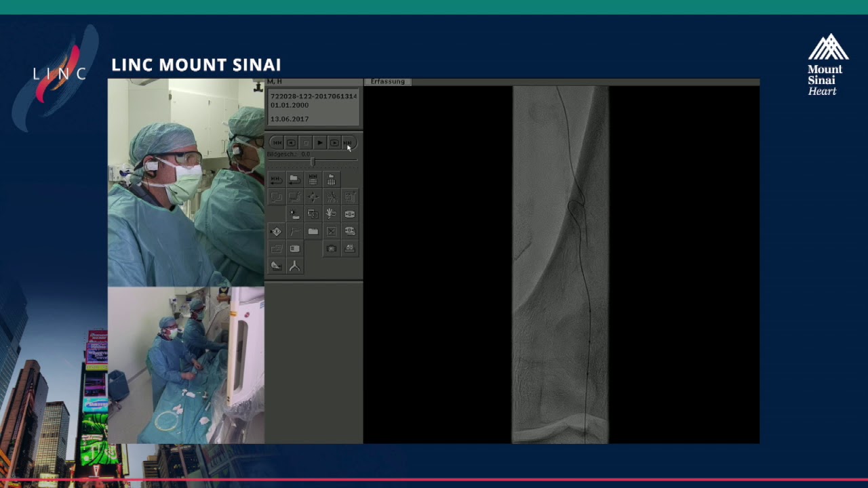Click the stop square playback button
This screenshot has width=868, height=488.
click(x=306, y=142)
